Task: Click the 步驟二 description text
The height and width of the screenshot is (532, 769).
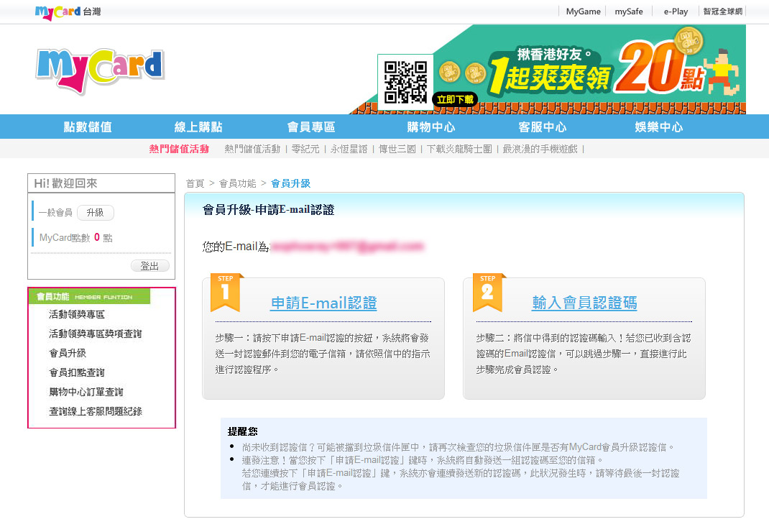Action: coord(584,354)
